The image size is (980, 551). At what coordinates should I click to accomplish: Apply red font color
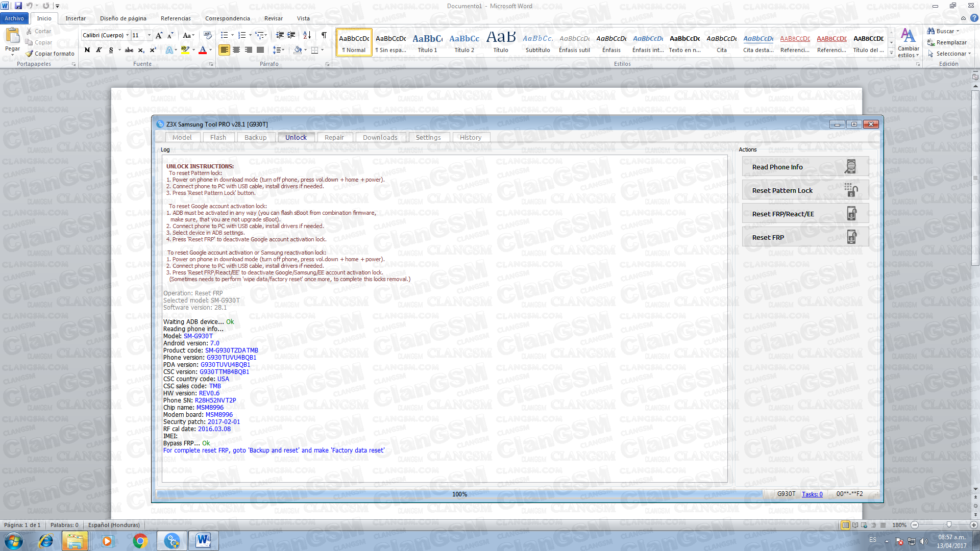pos(203,50)
